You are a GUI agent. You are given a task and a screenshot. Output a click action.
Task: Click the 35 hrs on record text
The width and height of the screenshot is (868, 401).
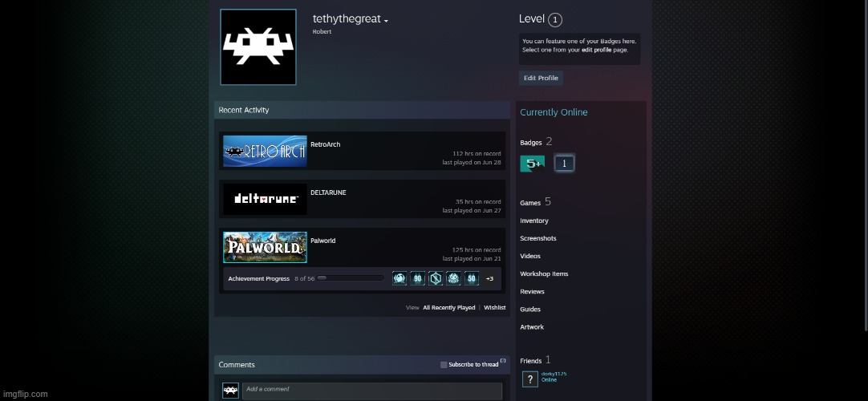click(478, 202)
